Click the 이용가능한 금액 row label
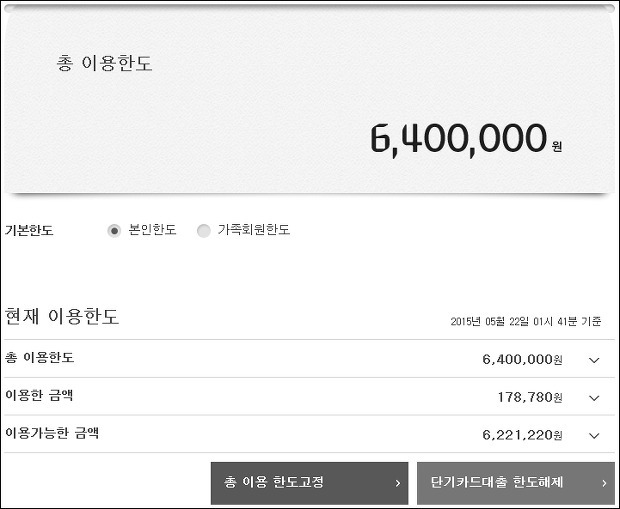The width and height of the screenshot is (620, 509). coord(52,433)
